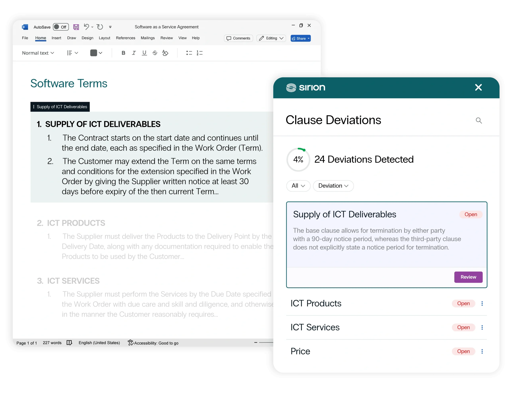Open the References ribbon tab

click(x=125, y=38)
